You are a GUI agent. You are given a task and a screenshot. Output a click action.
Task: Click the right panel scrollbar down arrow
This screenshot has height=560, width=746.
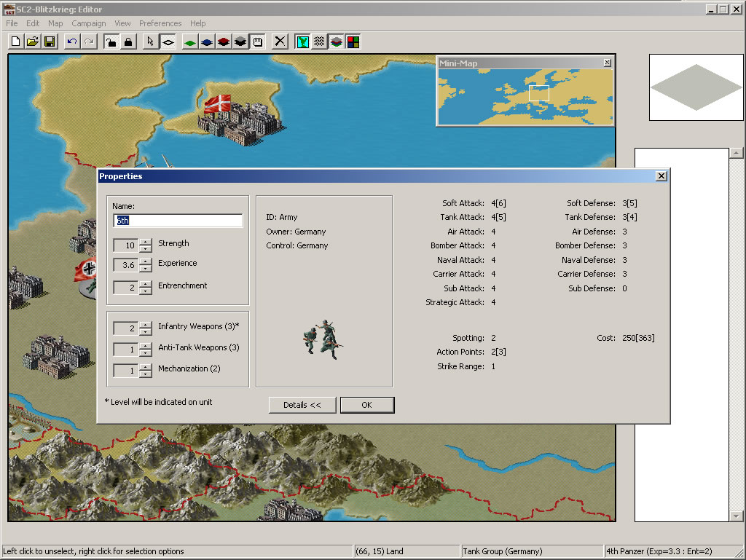click(737, 516)
